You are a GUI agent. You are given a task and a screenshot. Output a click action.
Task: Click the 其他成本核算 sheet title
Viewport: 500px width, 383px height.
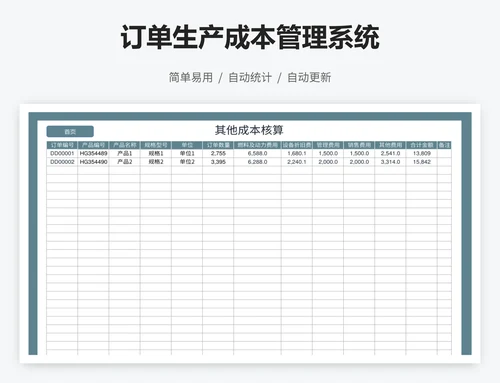point(249,130)
